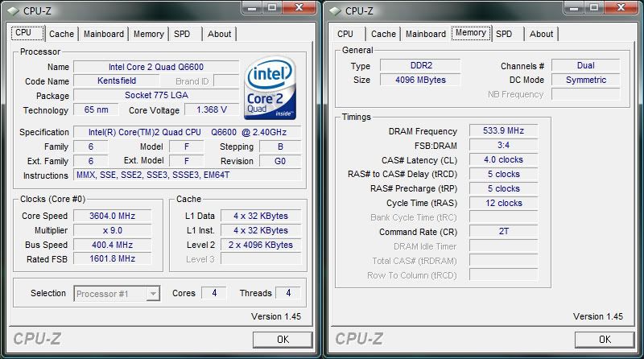Click the L1 Inst. cache value
The width and height of the screenshot is (644, 359).
(x=261, y=230)
